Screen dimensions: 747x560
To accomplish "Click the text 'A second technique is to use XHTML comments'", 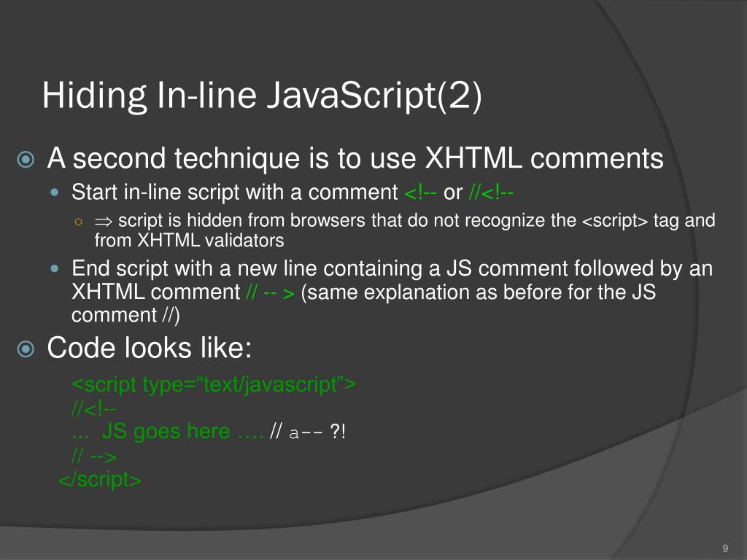I will 355,158.
